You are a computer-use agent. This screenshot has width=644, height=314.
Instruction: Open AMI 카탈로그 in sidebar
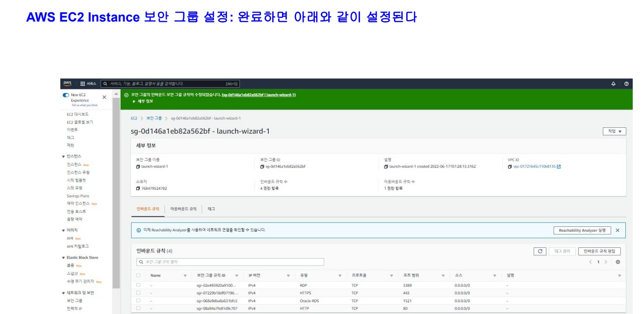(x=78, y=246)
